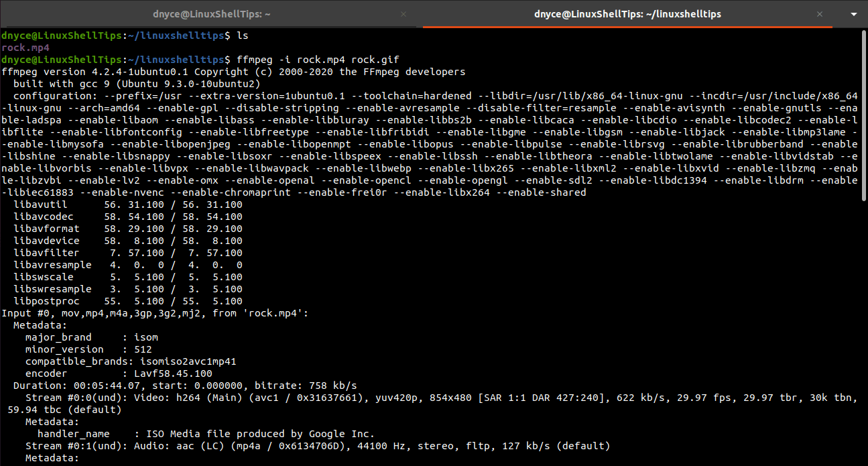Click the Duration 00:05:44.07 line

click(185, 386)
